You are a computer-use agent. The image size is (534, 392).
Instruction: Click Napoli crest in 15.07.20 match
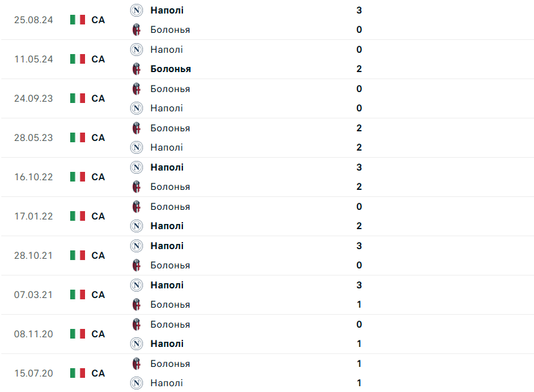coord(137,383)
